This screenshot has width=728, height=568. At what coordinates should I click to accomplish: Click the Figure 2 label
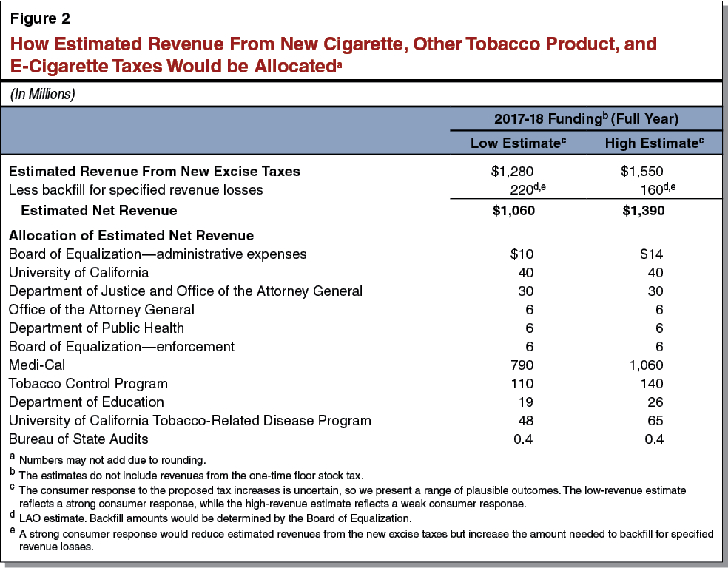coord(37,18)
